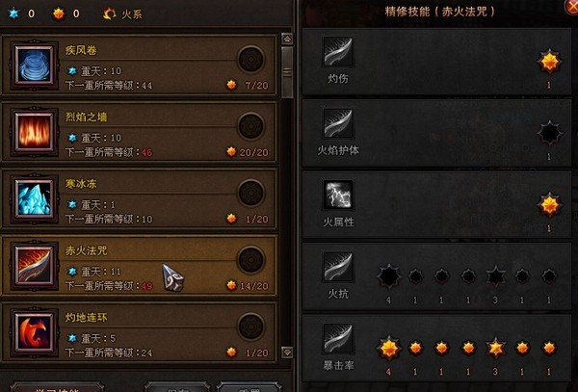
Task: Click the 火焰护体 blade refinement icon
Action: (338, 122)
